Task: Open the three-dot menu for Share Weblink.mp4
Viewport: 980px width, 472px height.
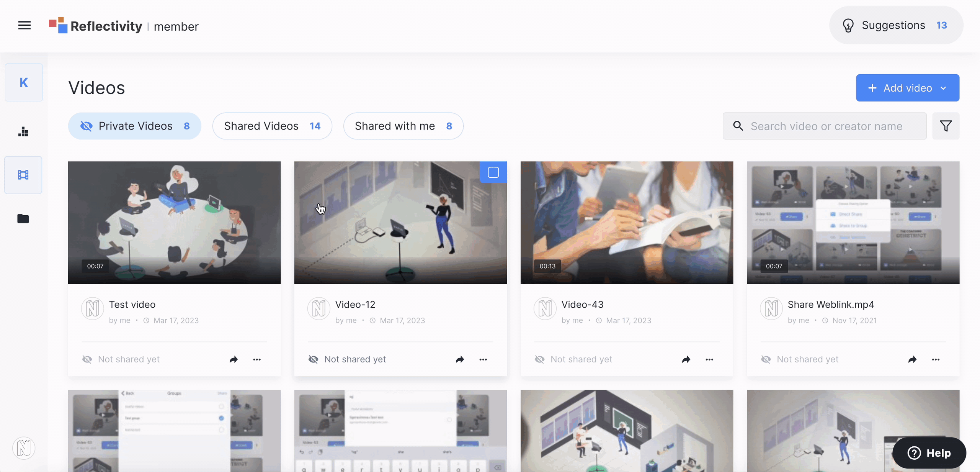Action: [x=936, y=359]
